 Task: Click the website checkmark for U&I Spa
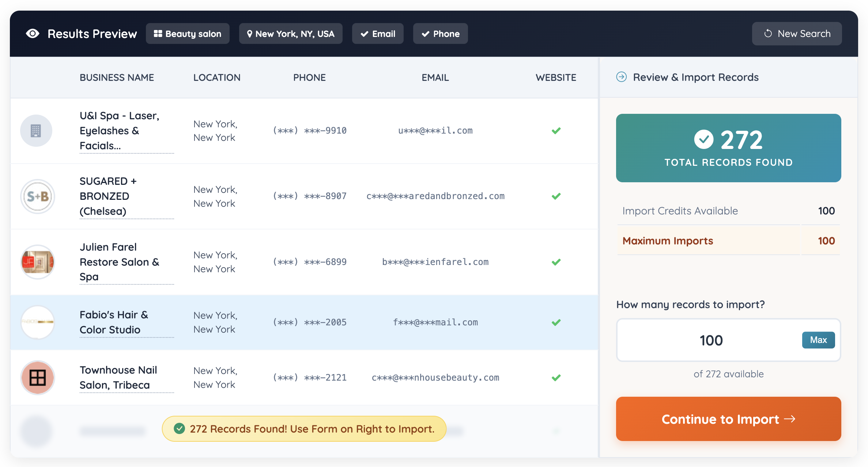tap(556, 131)
